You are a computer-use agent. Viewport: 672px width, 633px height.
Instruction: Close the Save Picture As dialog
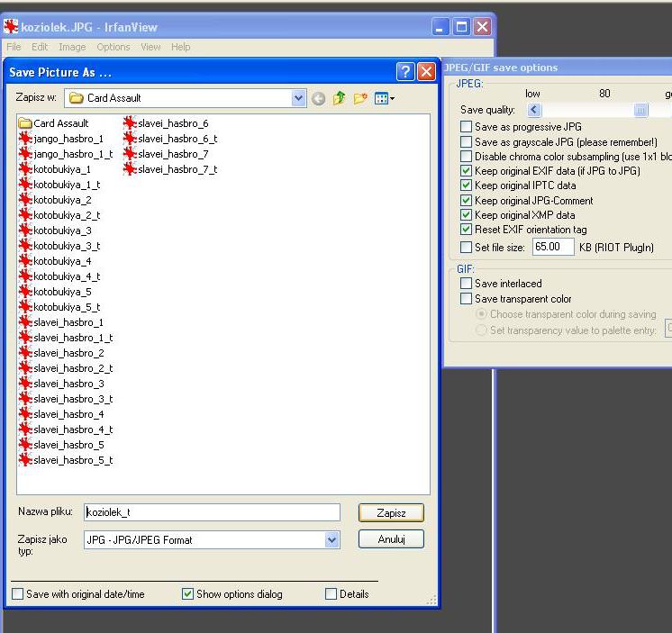pos(426,72)
